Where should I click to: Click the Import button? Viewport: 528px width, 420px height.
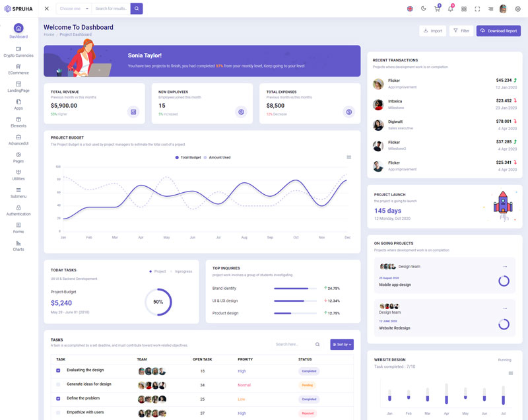(x=432, y=31)
